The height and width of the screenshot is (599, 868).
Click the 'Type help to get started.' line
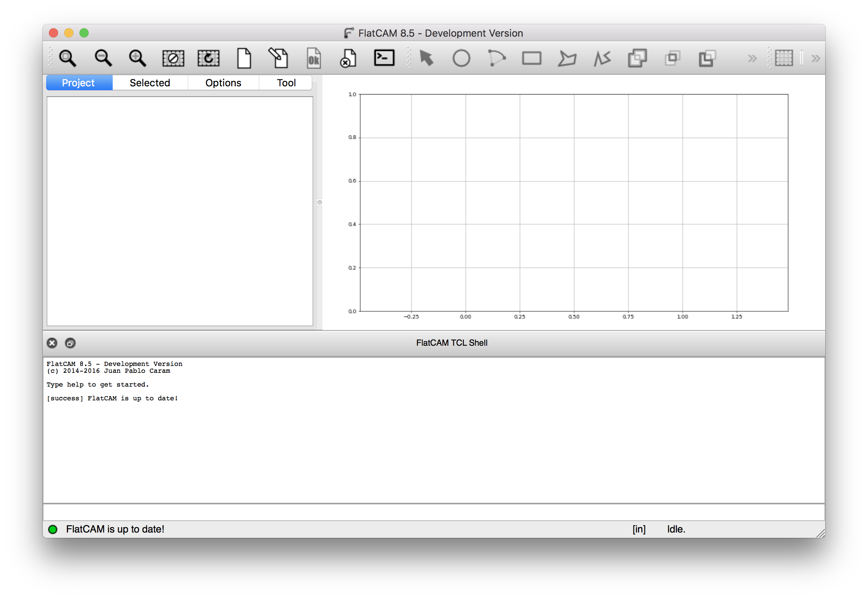98,384
